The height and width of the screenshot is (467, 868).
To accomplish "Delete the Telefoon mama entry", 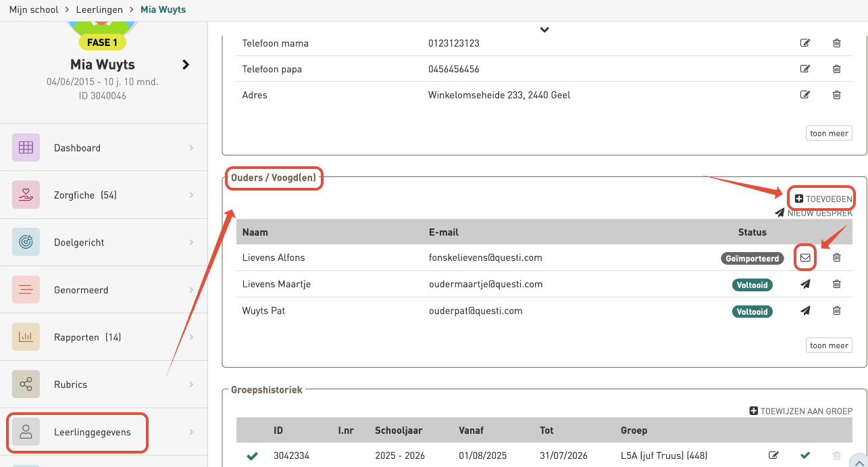I will [837, 43].
